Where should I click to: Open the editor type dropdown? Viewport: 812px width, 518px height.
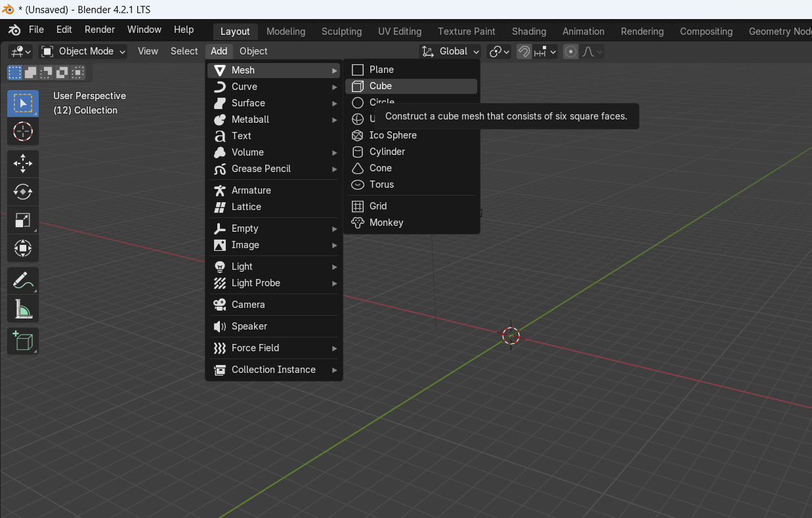[x=21, y=51]
